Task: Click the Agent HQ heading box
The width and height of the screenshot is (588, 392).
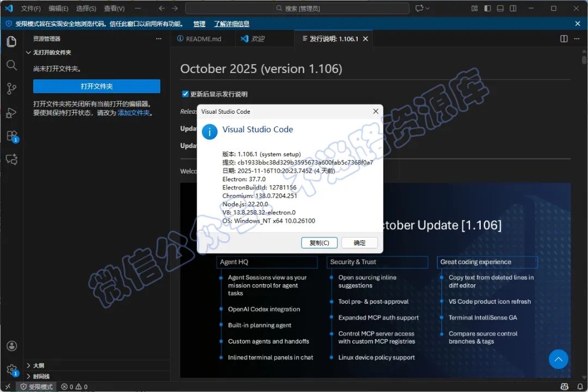Action: point(267,262)
